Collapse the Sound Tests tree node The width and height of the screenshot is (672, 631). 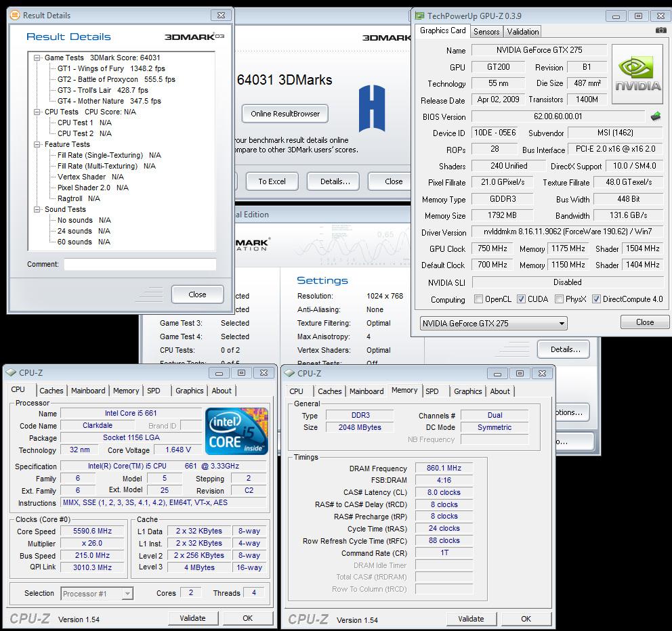pyautogui.click(x=37, y=209)
